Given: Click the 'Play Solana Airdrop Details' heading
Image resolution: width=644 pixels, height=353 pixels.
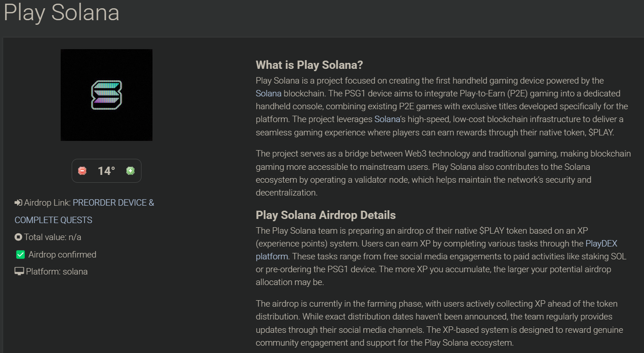Looking at the screenshot, I should click(326, 215).
